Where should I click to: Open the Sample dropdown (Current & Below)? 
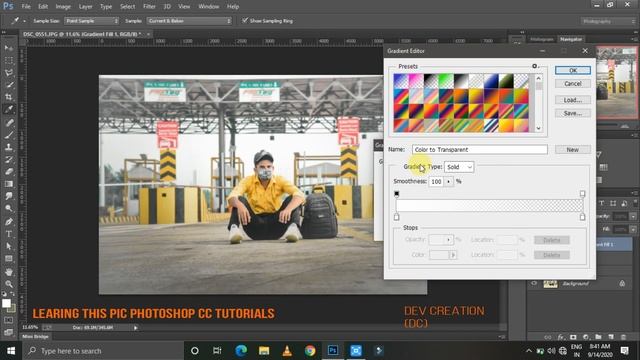tap(189, 20)
